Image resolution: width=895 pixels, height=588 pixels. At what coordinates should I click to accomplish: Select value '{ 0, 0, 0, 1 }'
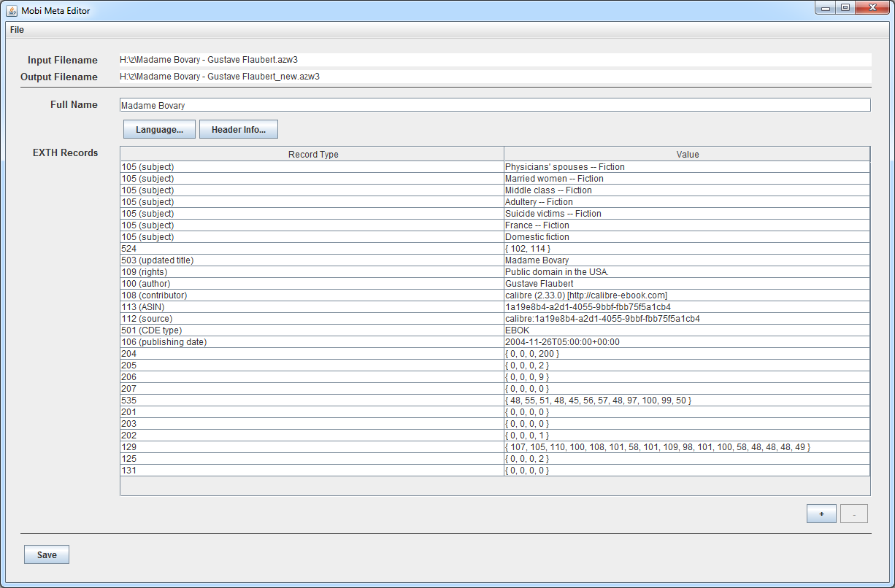tap(687, 436)
